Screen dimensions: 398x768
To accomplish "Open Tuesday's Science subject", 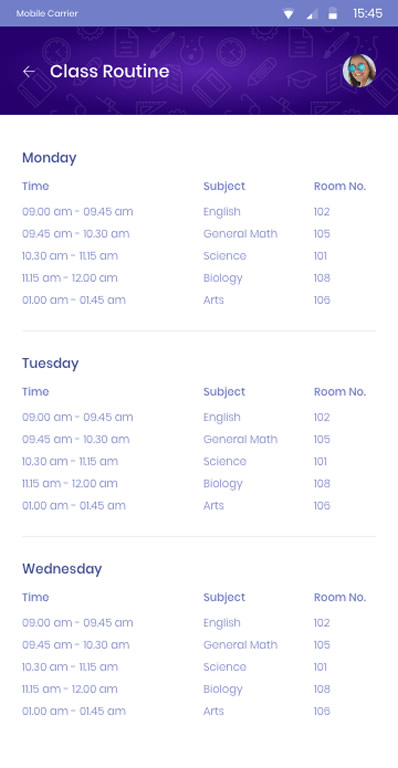I will pyautogui.click(x=225, y=461).
